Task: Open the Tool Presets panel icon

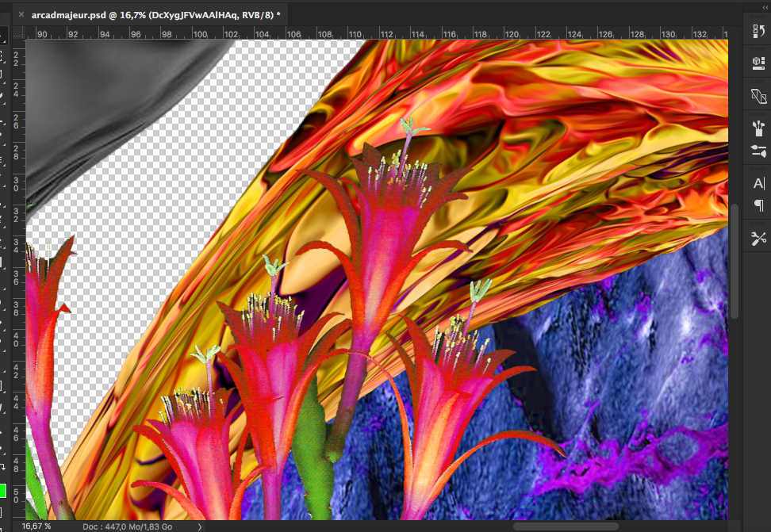Action: (x=758, y=239)
